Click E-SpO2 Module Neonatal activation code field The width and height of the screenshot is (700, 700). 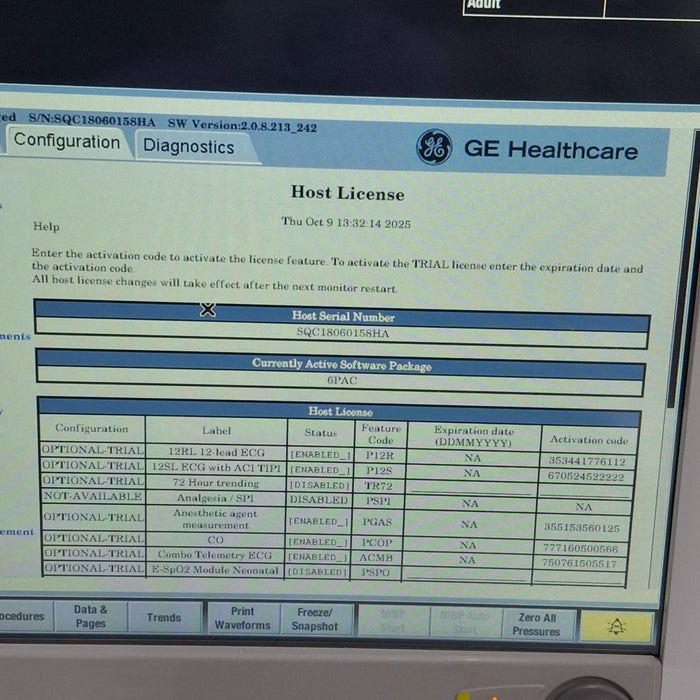pyautogui.click(x=579, y=578)
